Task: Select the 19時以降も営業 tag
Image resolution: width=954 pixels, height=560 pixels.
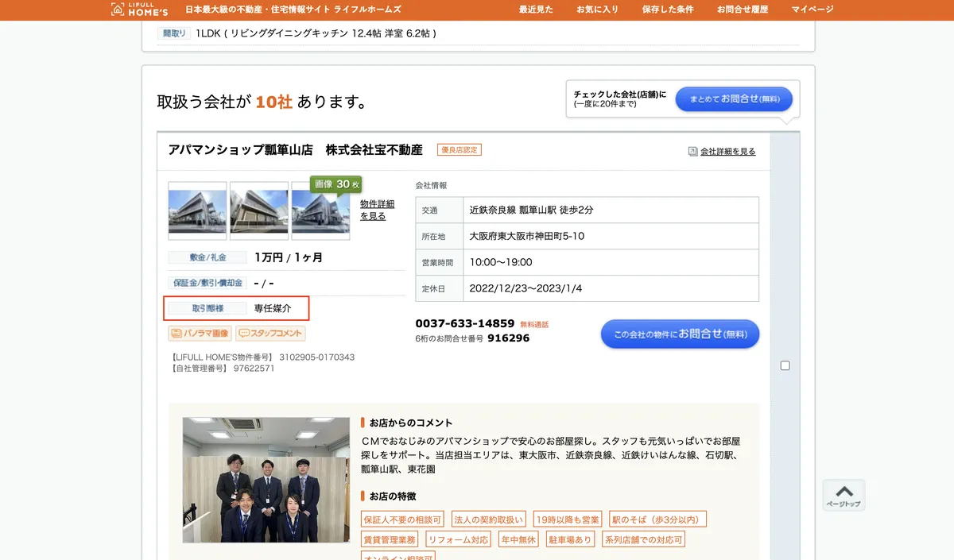Action: tap(568, 519)
